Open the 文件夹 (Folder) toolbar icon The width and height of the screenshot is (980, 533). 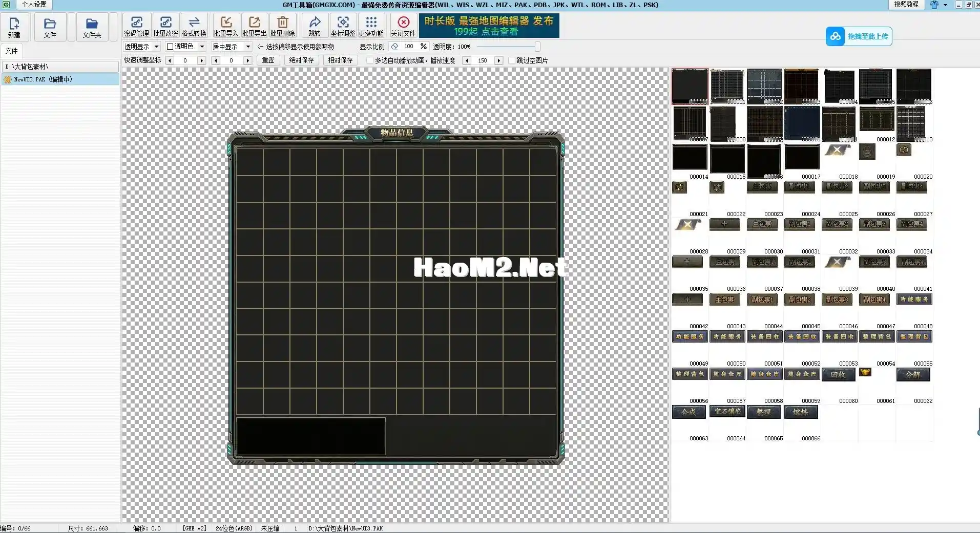click(92, 27)
